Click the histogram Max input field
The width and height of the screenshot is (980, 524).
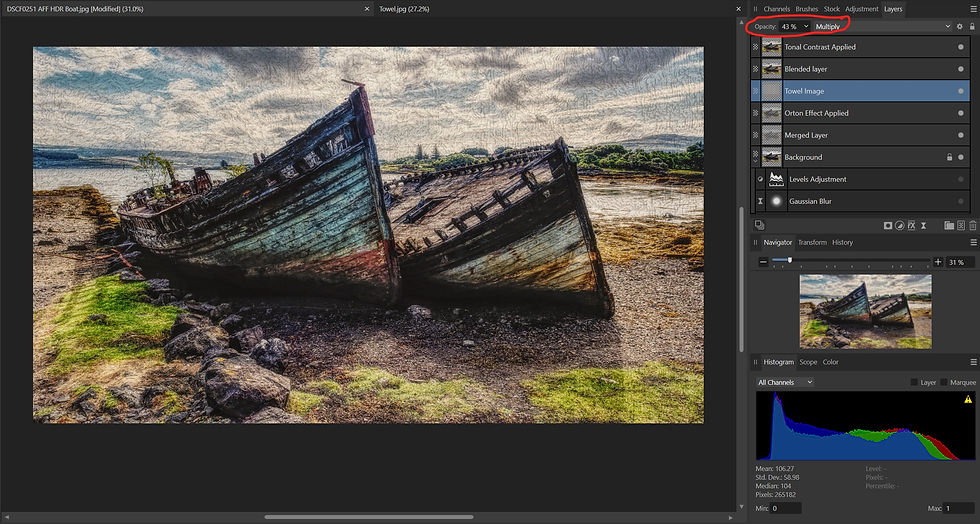pos(959,508)
